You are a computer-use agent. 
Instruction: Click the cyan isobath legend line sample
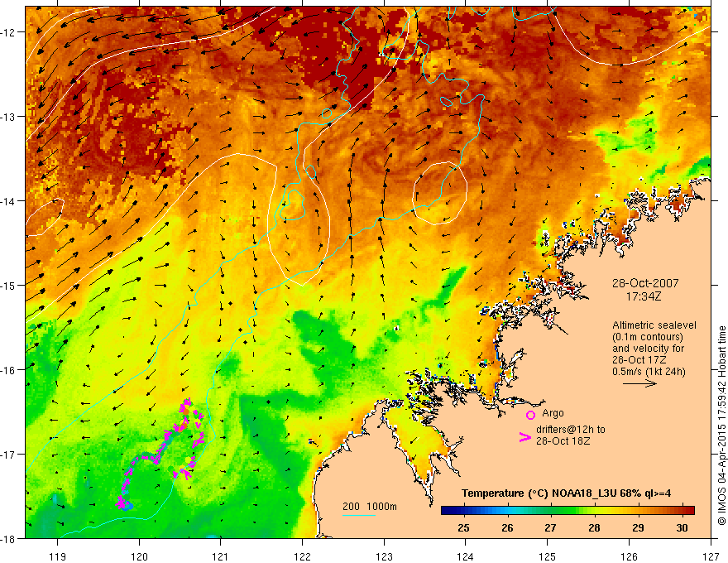click(x=358, y=515)
